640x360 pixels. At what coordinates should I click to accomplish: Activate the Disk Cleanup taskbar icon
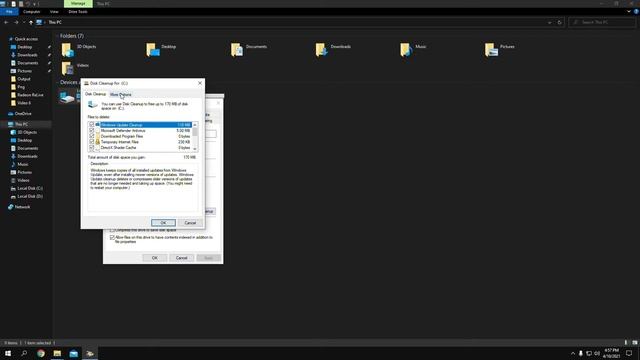click(90, 353)
